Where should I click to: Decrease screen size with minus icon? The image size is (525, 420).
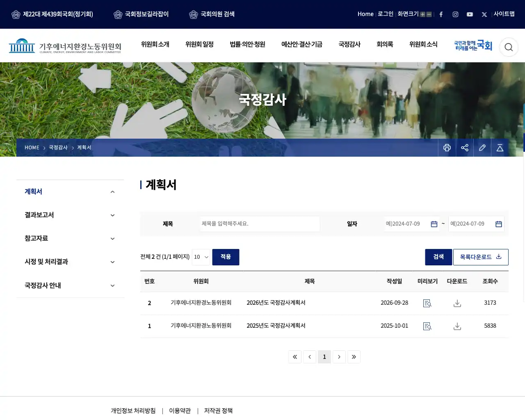pyautogui.click(x=429, y=14)
